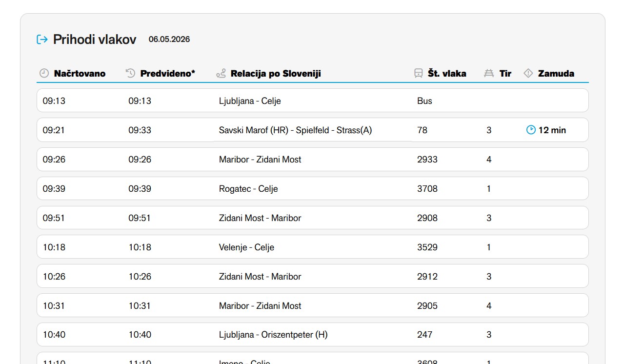Image resolution: width=624 pixels, height=364 pixels.
Task: Click the route icon beside Relacija po Sloveniji
Action: pos(221,73)
